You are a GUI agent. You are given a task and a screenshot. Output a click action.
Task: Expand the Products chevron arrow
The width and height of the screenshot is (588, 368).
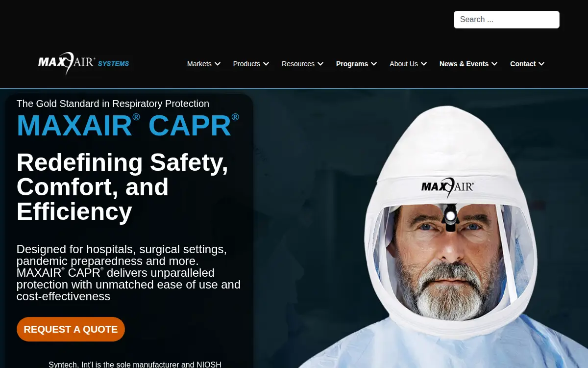tap(266, 64)
